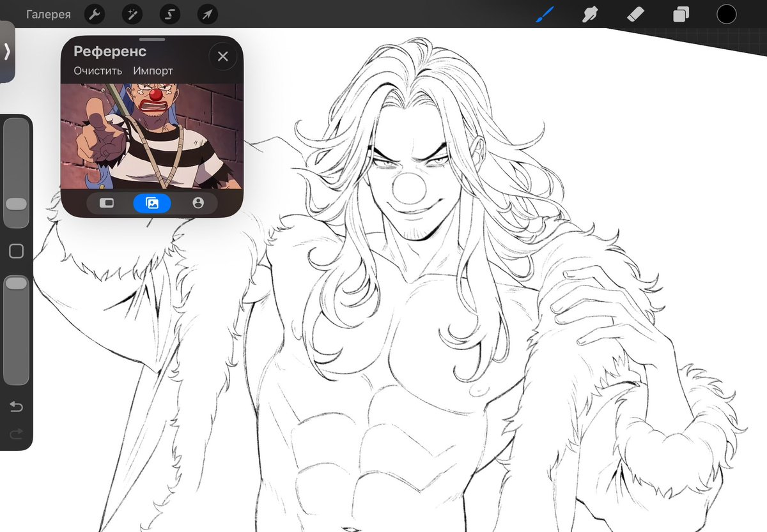The image size is (767, 532).
Task: Tap the square Modify button in sidebar
Action: point(17,251)
